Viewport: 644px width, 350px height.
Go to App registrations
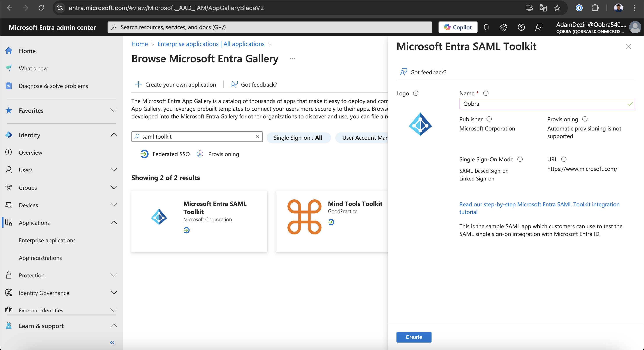[x=40, y=258]
